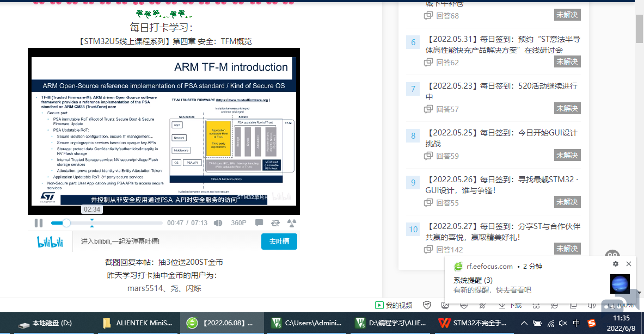644x334 pixels.
Task: Click browser logo icon in notification header
Action: pyautogui.click(x=458, y=267)
